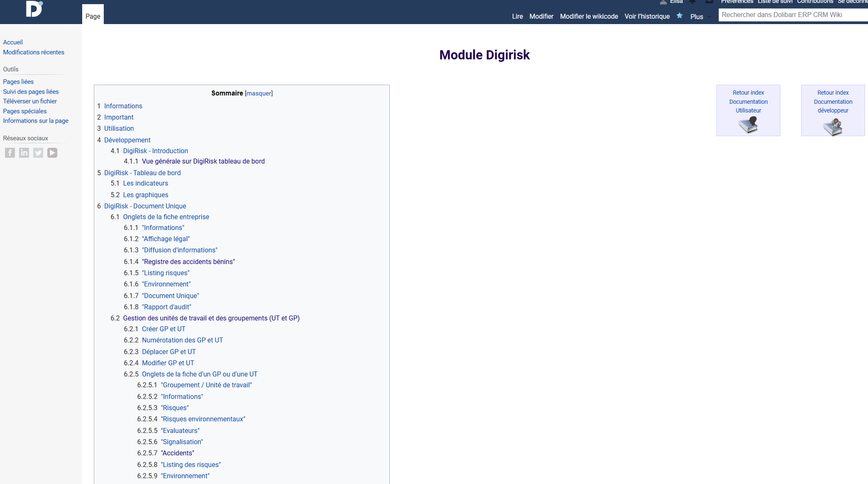Open Suivi des pages liées
Screen dimensions: 868x484
tap(31, 92)
